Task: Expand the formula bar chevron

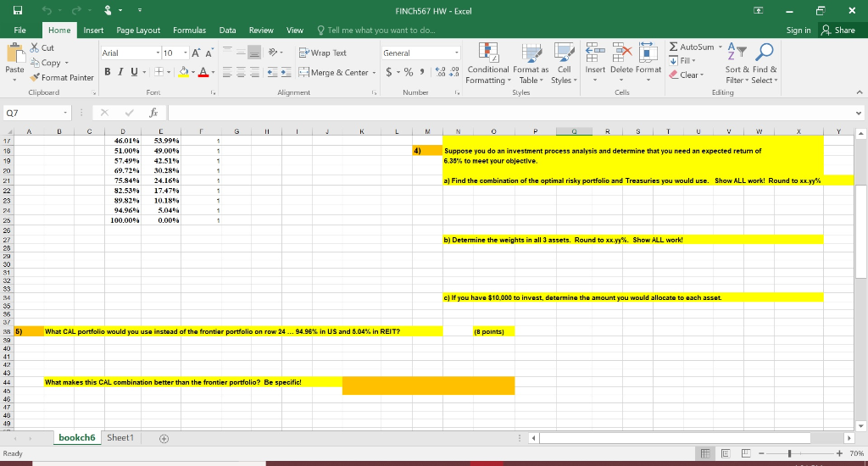Action: [859, 113]
